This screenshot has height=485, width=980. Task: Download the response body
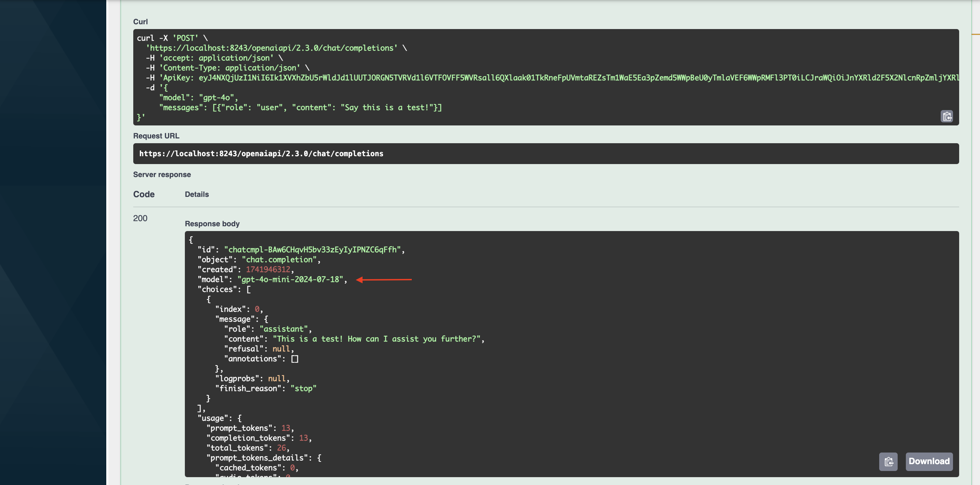929,461
